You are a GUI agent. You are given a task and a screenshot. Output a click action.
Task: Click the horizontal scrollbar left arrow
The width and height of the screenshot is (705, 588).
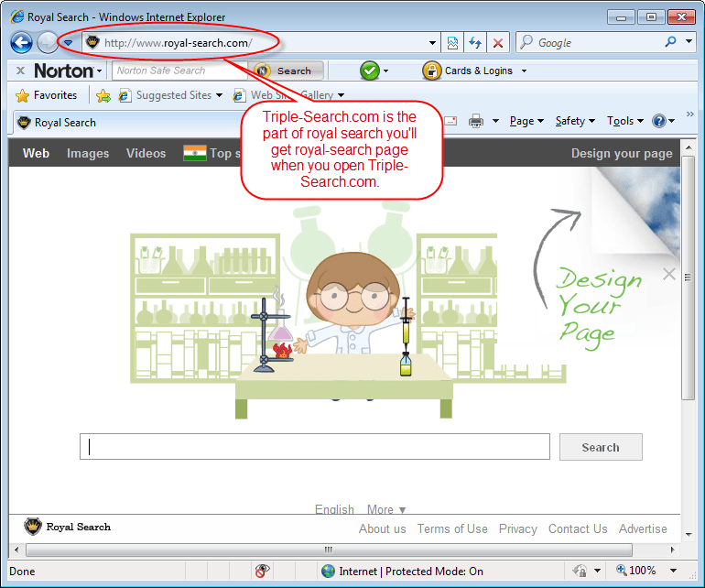coord(16,550)
